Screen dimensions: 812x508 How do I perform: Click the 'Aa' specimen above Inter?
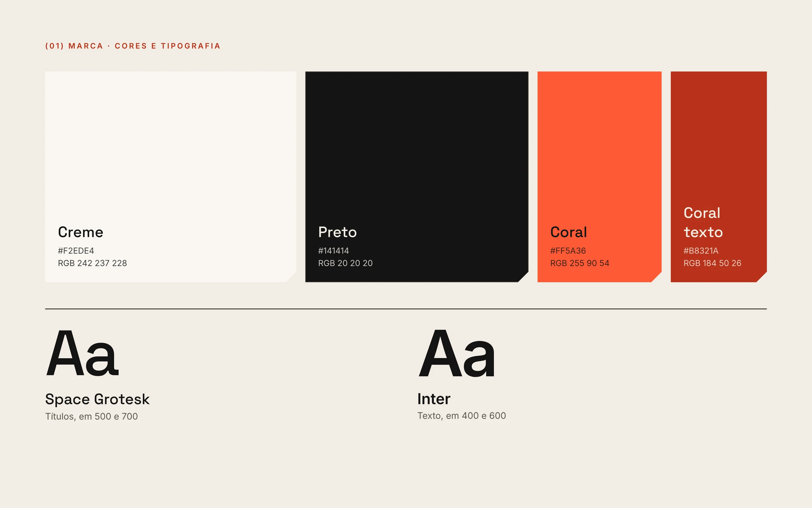pos(457,353)
